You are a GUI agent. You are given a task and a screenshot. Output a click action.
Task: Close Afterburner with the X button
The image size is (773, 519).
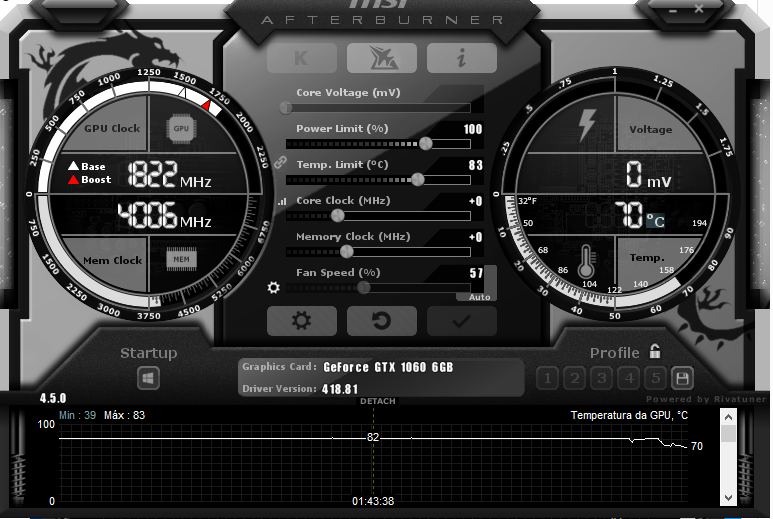699,8
